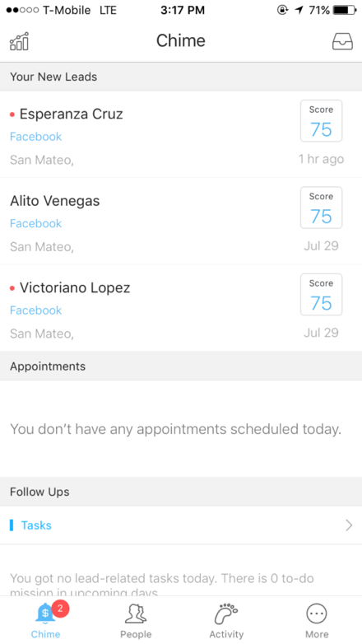Screen dimensions: 362x644
Task: Tap the Chime bell tab icon
Action: coord(45,614)
